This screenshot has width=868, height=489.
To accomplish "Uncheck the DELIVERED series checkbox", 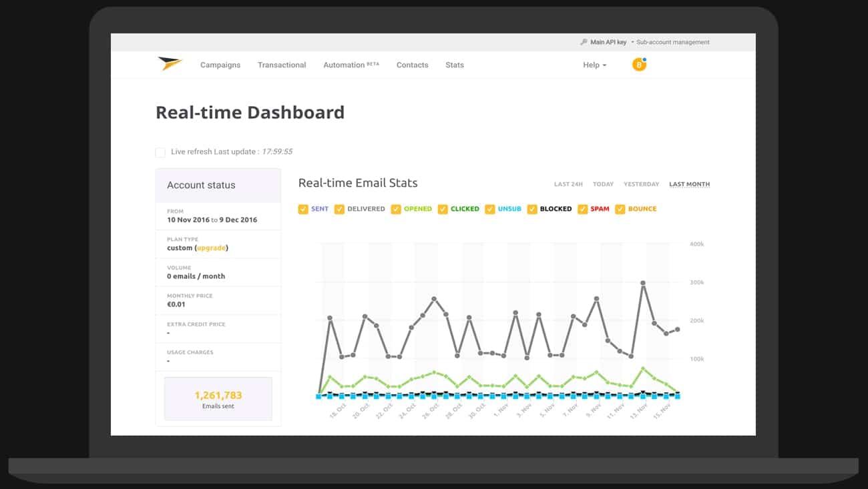I will pos(339,209).
